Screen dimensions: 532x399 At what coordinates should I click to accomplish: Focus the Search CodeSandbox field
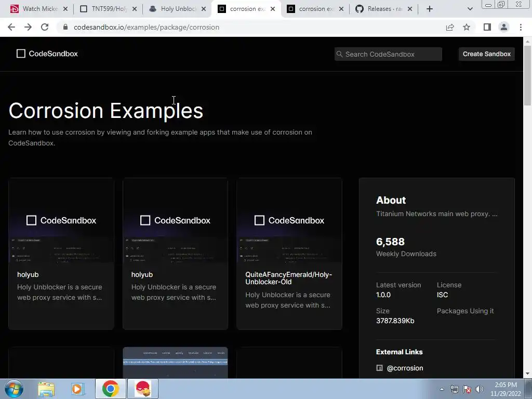388,54
